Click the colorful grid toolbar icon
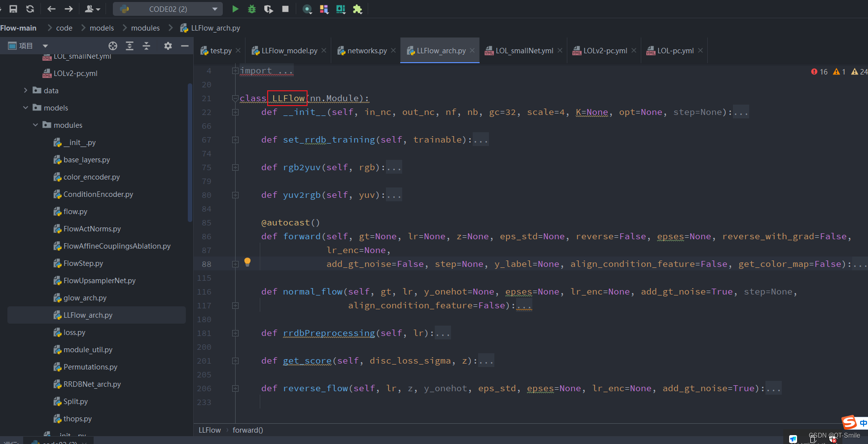 click(x=324, y=9)
